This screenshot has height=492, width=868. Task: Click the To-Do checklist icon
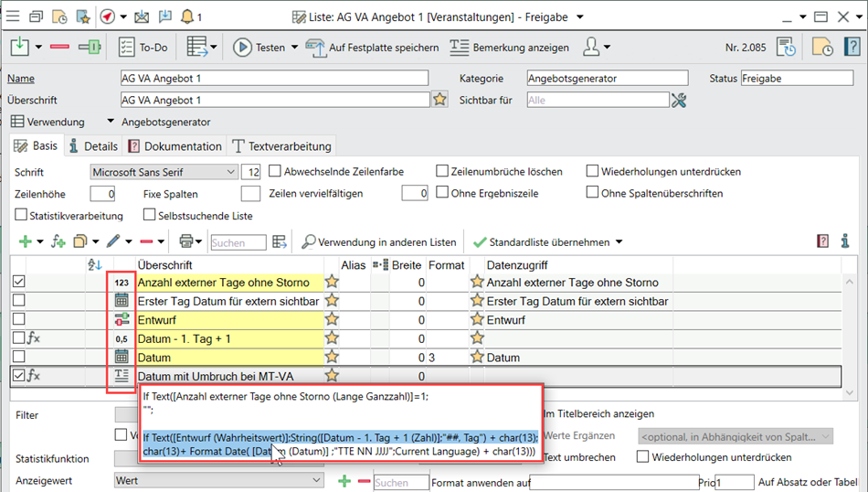click(x=126, y=48)
